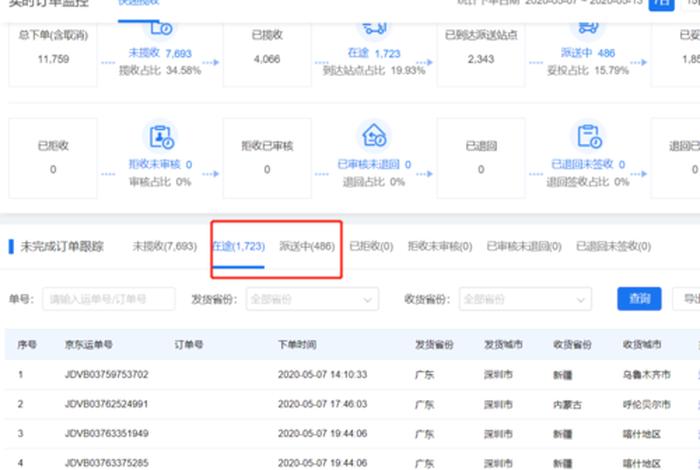
Task: Click the 退回签收占比 0% text
Action: click(588, 182)
